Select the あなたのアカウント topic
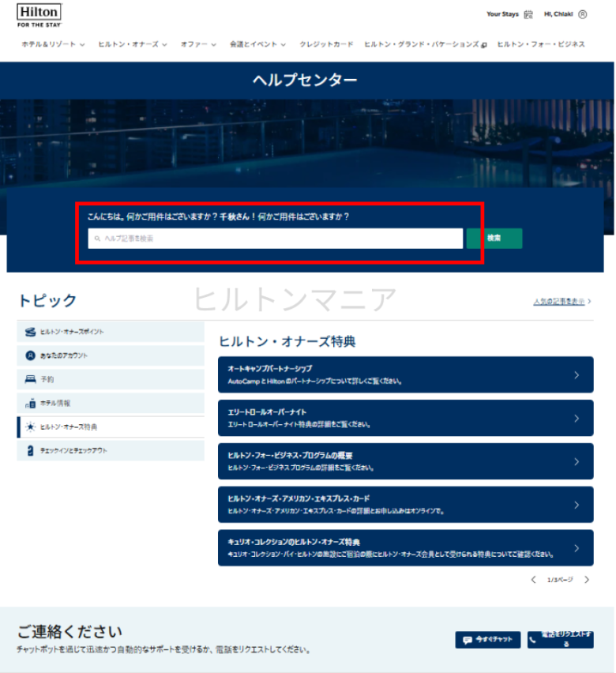 (111, 355)
